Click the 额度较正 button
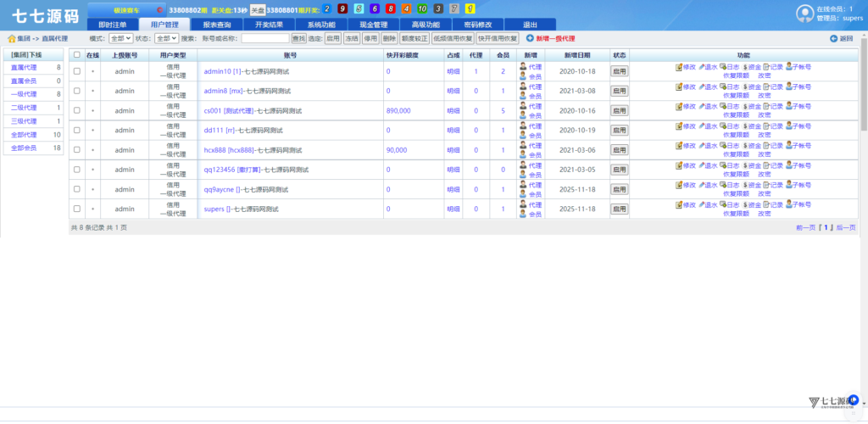Viewport: 868px width, 424px height. [415, 38]
